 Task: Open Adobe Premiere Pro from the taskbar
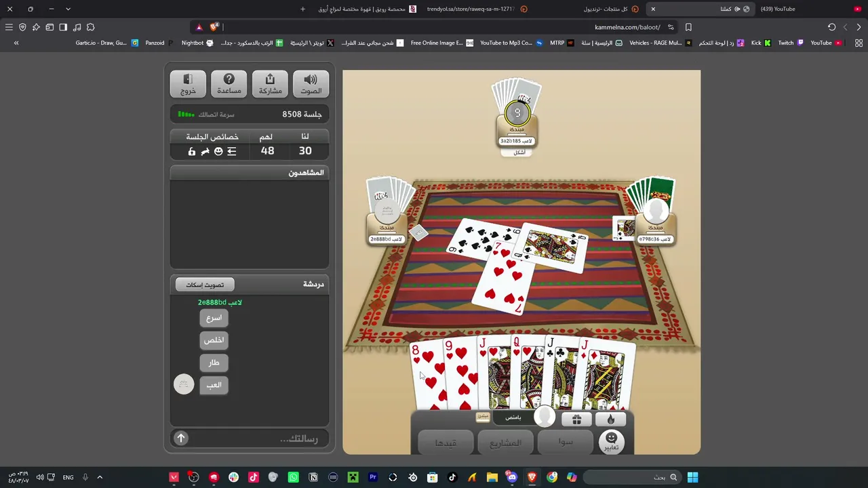(372, 477)
